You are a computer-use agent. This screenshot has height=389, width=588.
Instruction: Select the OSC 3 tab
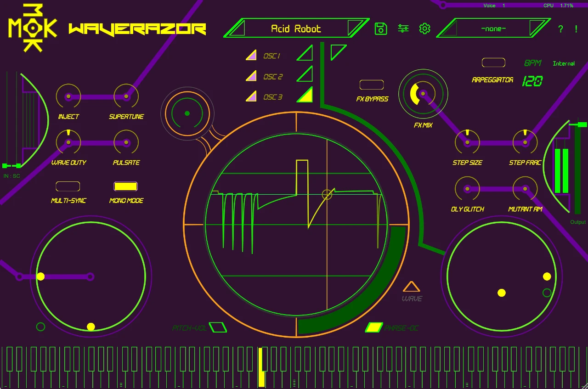click(273, 97)
